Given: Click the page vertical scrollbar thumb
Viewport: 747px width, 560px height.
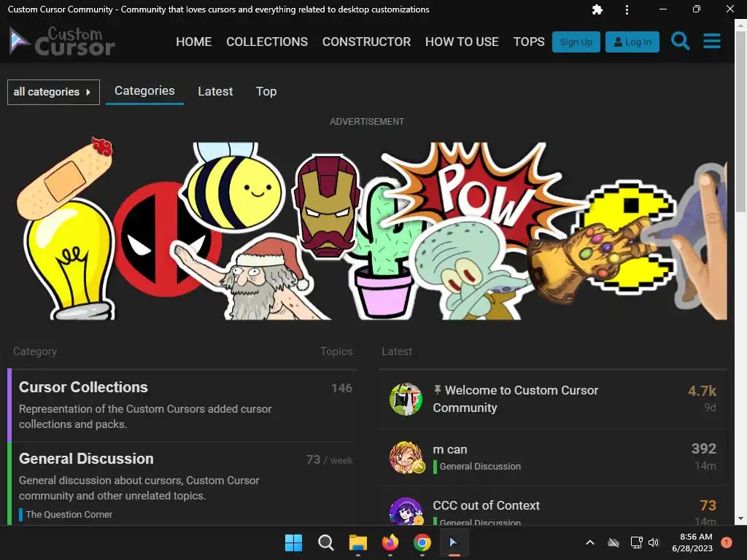Looking at the screenshot, I should [741, 122].
